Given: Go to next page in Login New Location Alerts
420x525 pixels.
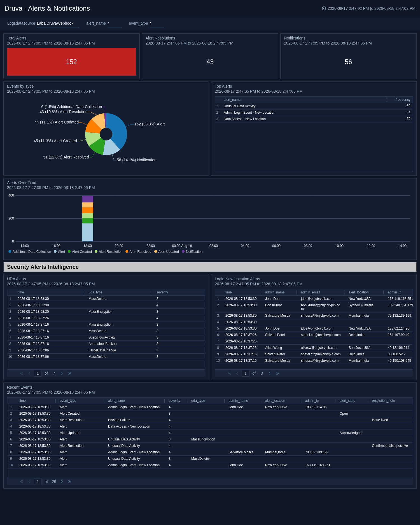Looking at the screenshot, I should pyautogui.click(x=270, y=373).
